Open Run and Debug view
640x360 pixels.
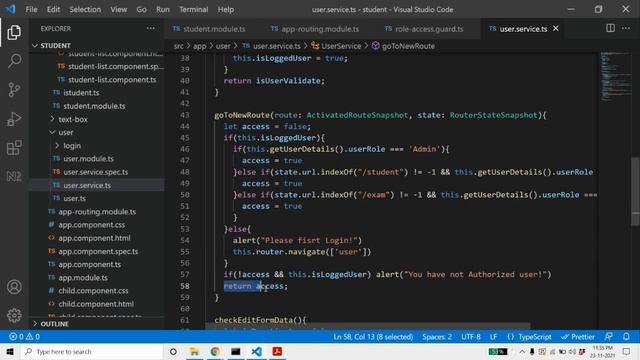14,119
